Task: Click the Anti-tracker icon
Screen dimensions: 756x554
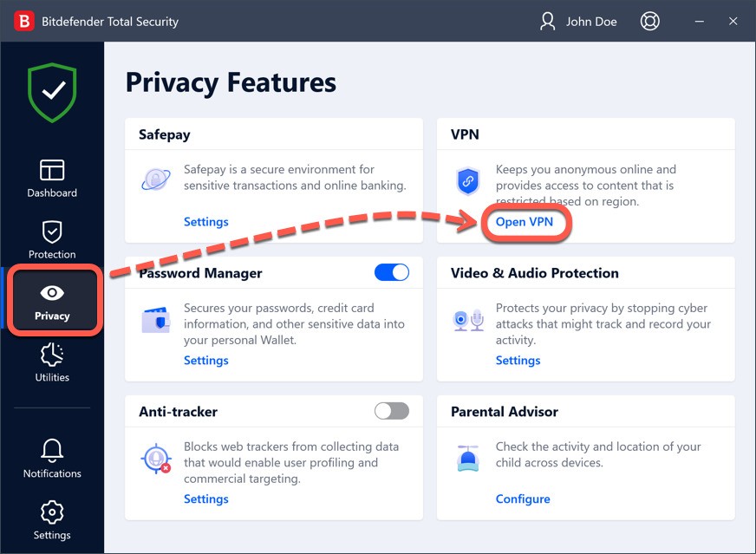Action: [157, 459]
